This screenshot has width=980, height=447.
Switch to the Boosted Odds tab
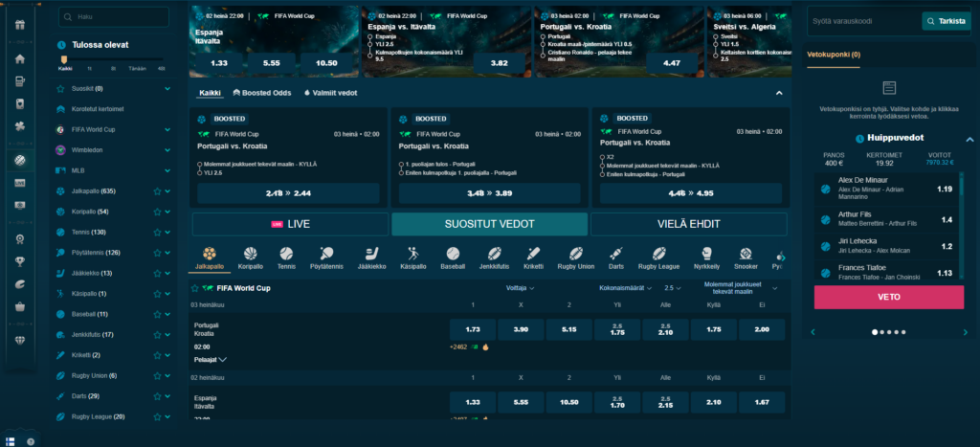coord(262,93)
